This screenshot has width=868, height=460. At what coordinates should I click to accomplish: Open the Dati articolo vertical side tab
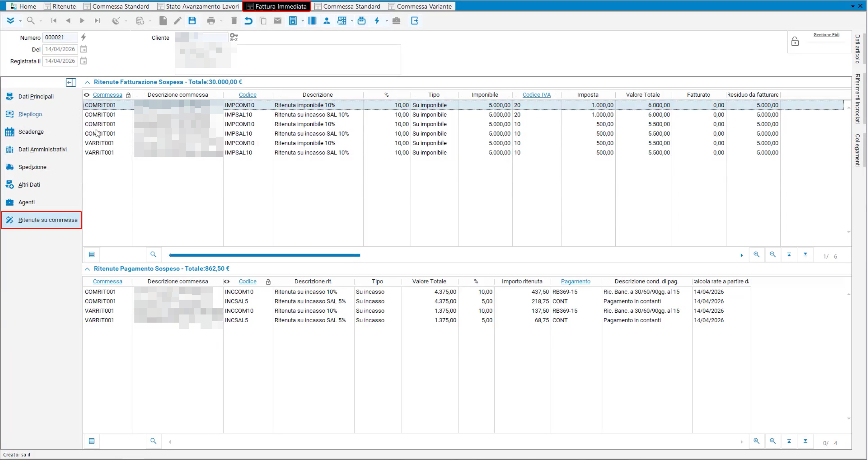pyautogui.click(x=857, y=49)
